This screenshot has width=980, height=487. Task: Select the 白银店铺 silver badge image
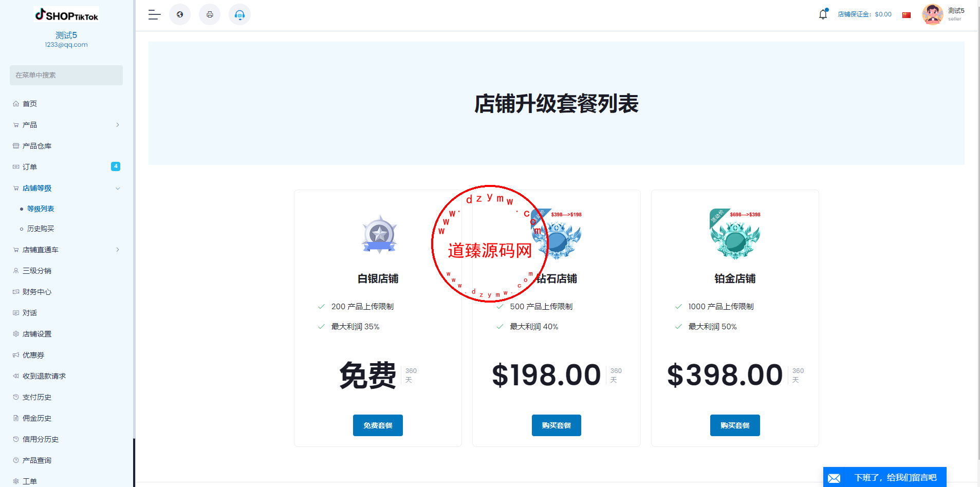(379, 234)
